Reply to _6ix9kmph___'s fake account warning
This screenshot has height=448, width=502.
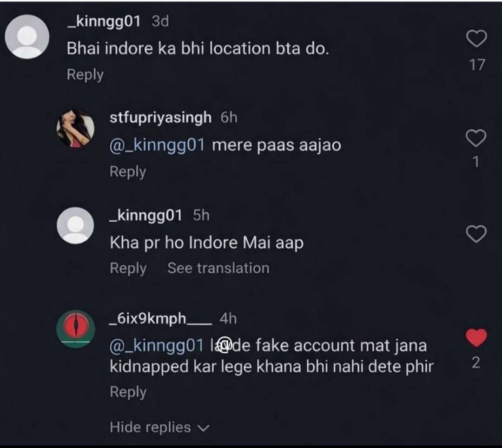[128, 392]
